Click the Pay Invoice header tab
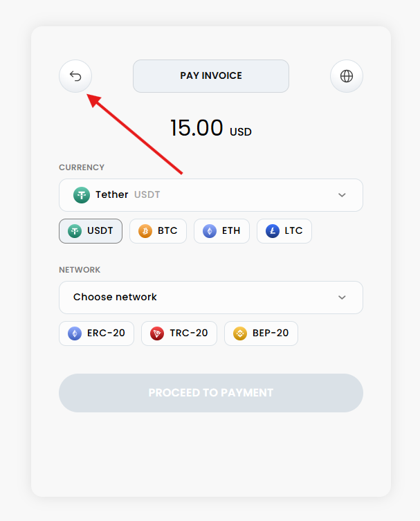The width and height of the screenshot is (420, 521). (x=210, y=76)
